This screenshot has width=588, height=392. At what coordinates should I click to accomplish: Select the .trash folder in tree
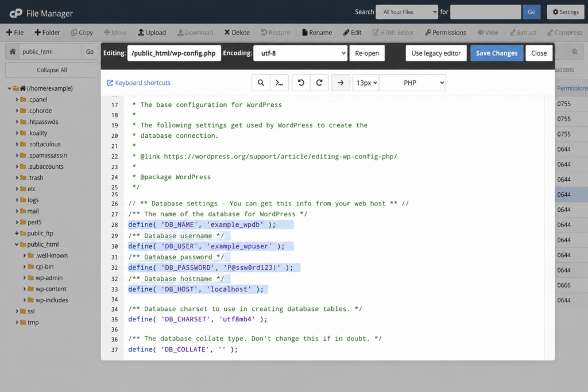tap(36, 178)
